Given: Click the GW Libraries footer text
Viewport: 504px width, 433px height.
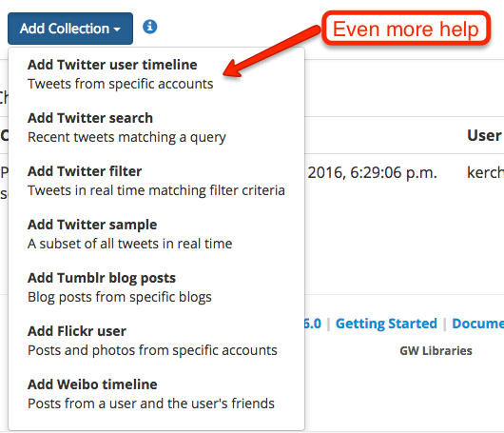Looking at the screenshot, I should [436, 350].
